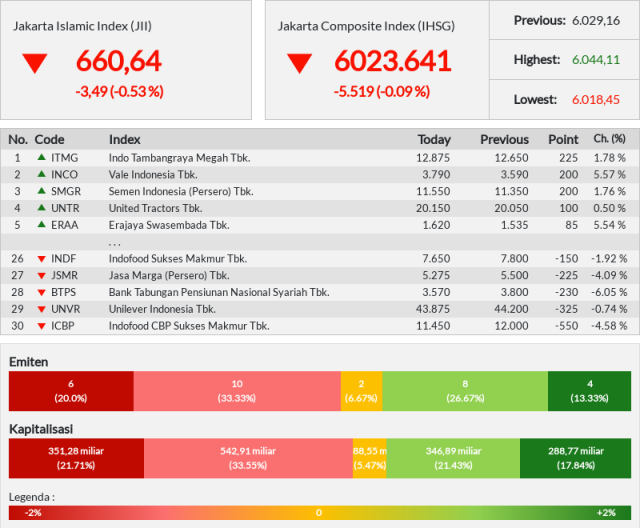Click the ICBP stock code
640x528 pixels.
(x=63, y=326)
